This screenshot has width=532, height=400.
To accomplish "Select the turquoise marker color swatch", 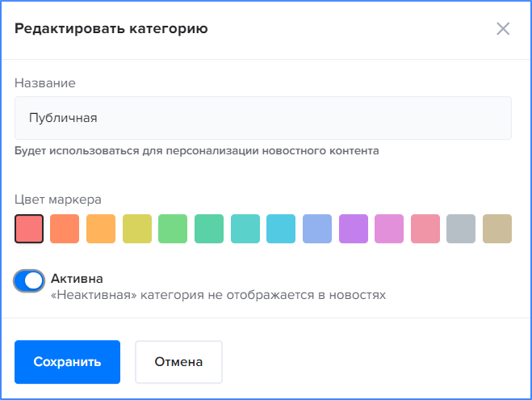I will [x=245, y=229].
